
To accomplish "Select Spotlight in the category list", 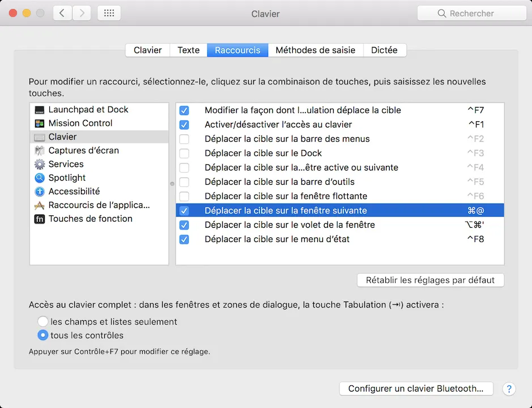I will click(99, 178).
